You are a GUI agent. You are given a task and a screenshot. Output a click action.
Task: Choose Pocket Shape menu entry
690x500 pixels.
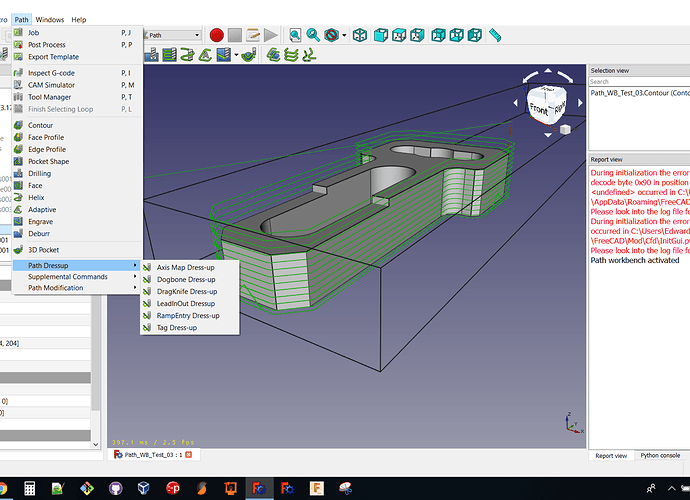tap(77, 162)
